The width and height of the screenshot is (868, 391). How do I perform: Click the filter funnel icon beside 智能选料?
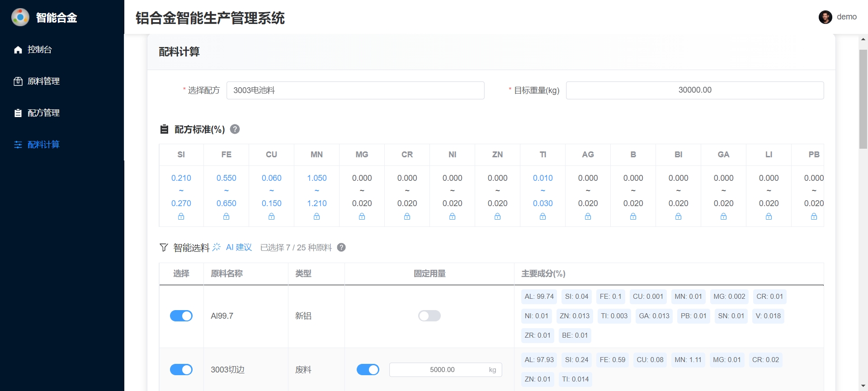[x=164, y=247]
